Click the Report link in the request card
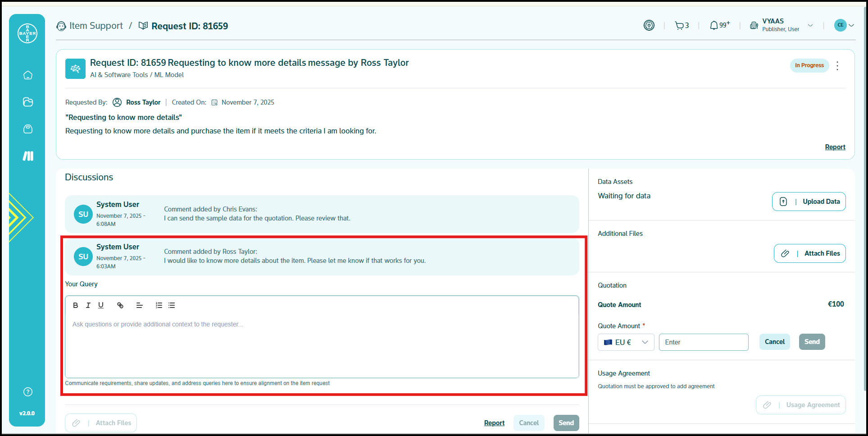Viewport: 868px width, 436px height. [835, 147]
